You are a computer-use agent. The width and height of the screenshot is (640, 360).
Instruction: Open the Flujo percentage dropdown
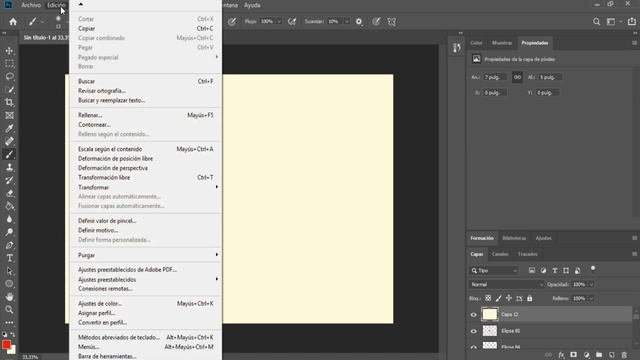pyautogui.click(x=279, y=22)
